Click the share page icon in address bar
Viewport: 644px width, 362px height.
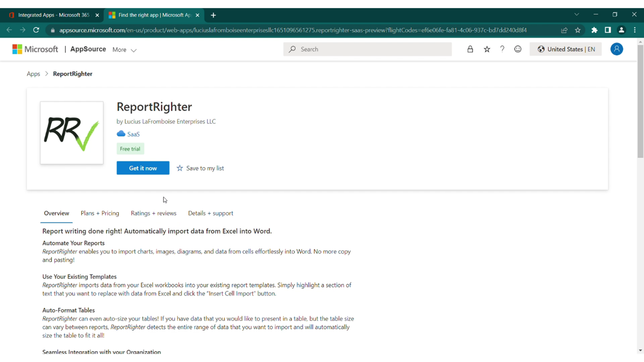564,30
